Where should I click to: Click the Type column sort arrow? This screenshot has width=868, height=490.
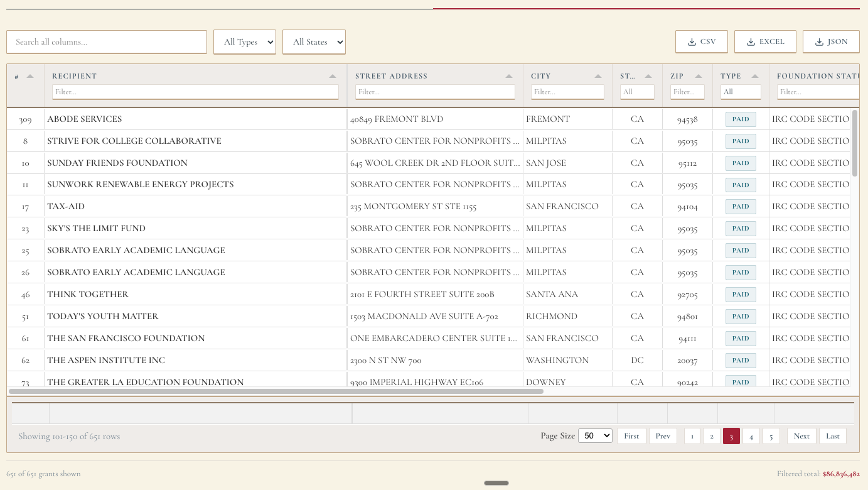coord(755,76)
